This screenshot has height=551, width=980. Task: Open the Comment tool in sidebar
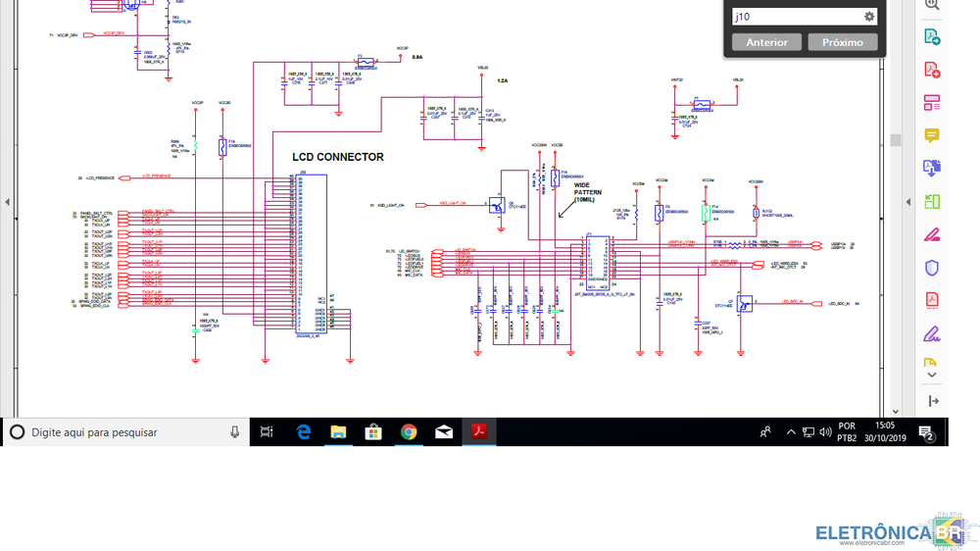[x=932, y=136]
